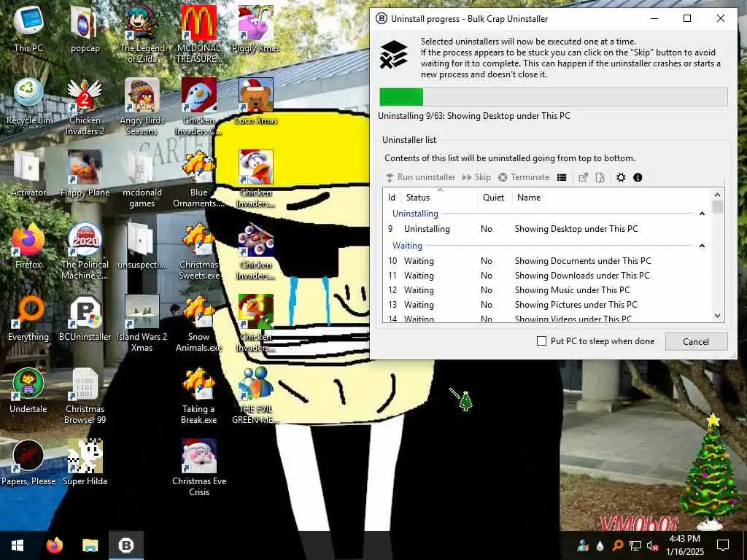
Task: Select the MCDONAL TREASURE desktop icon
Action: [x=198, y=34]
